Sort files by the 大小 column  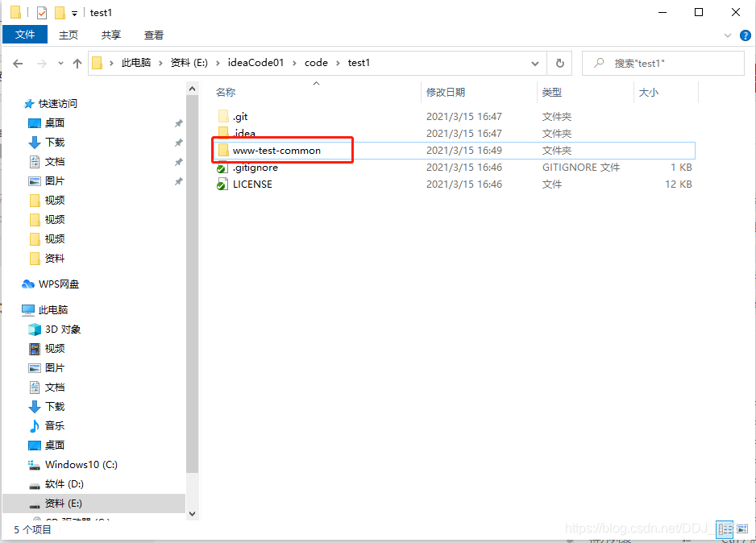tap(648, 92)
